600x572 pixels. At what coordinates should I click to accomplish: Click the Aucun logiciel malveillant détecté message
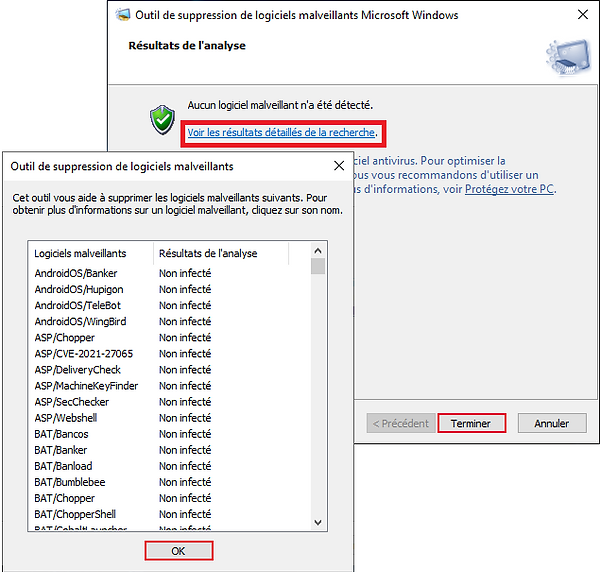280,105
